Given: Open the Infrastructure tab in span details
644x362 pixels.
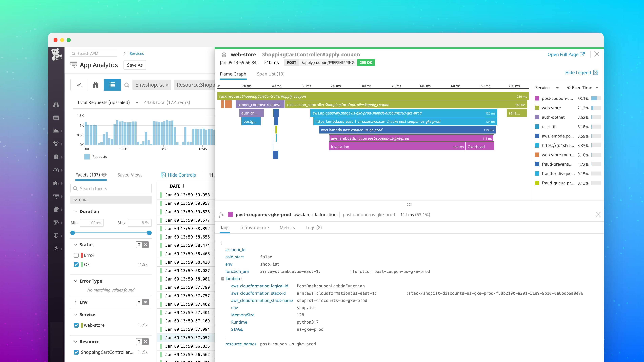Looking at the screenshot, I should click(x=255, y=228).
